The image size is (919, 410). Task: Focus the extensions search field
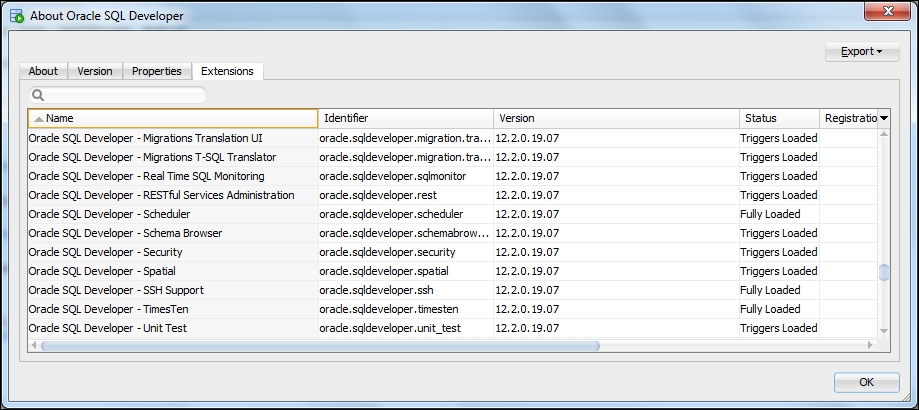(x=117, y=95)
